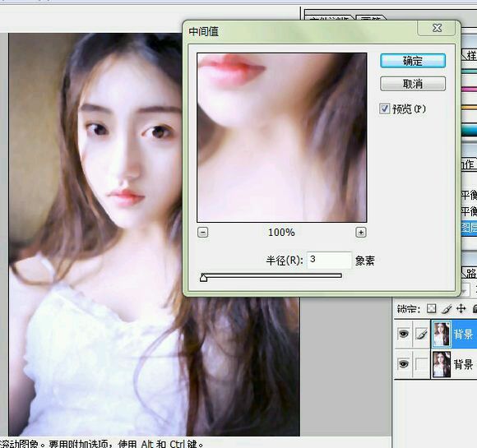Click the 半径(R): label
Screen dimensions: 477x448
tap(285, 261)
